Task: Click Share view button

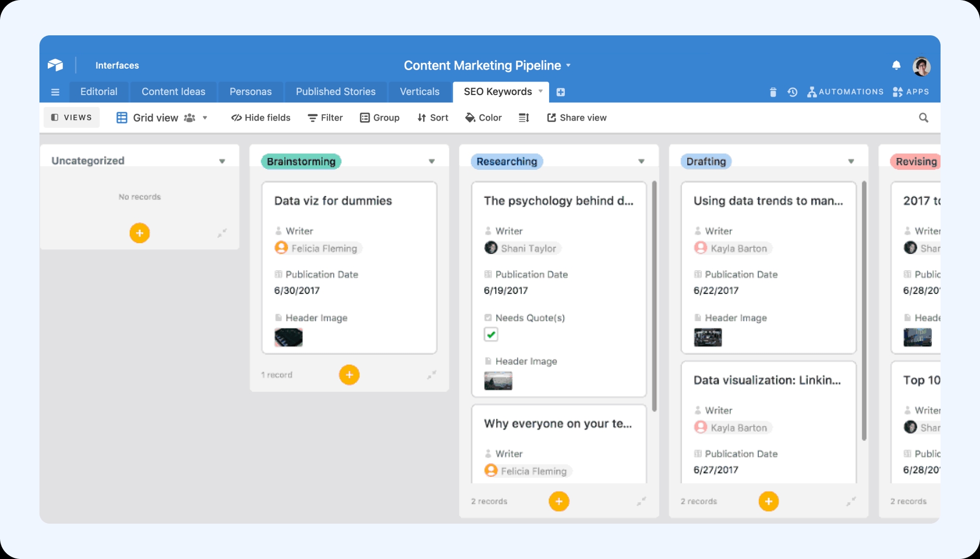Action: click(x=577, y=118)
